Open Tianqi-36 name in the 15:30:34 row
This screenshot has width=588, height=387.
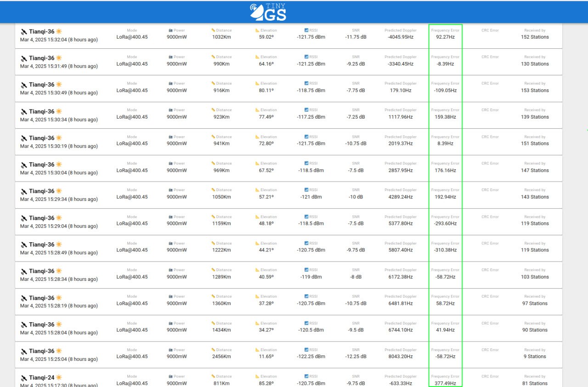pyautogui.click(x=41, y=112)
